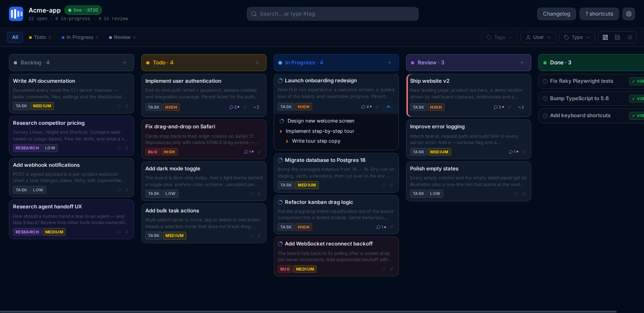Click BUG tag on Add WebSocket reconnect backoff
The height and width of the screenshot is (313, 644).
coord(285,269)
